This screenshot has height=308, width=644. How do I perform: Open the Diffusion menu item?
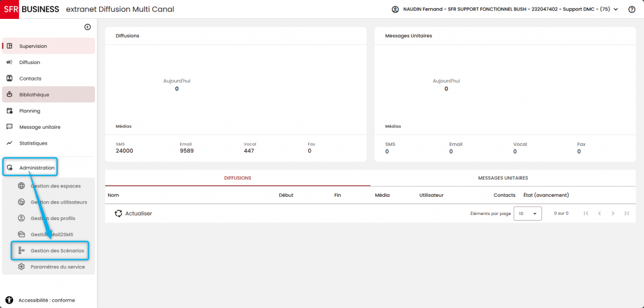[48, 62]
